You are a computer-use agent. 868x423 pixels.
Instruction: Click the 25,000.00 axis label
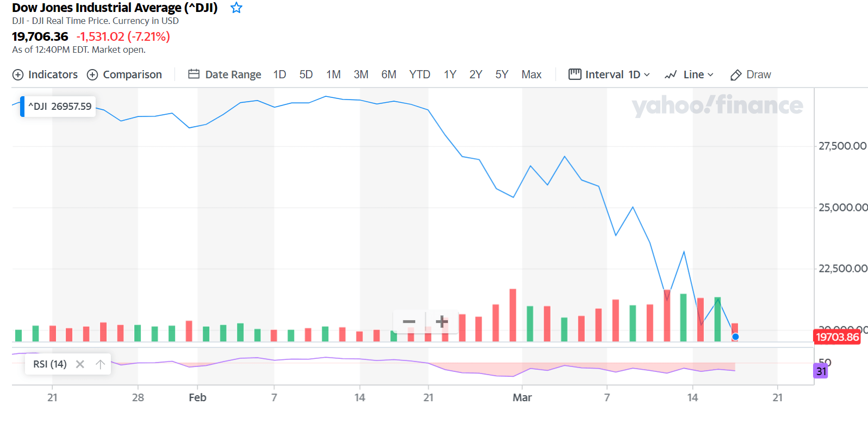[x=843, y=207]
